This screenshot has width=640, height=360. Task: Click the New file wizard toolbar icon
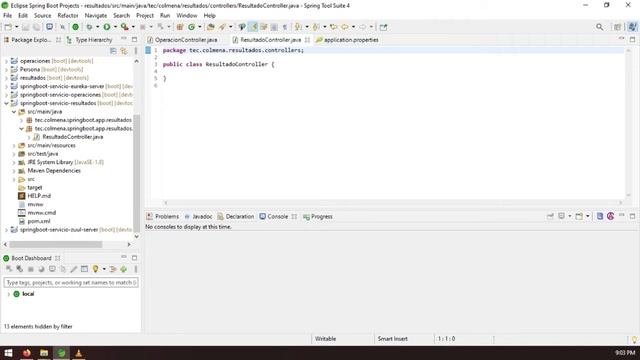coord(8,27)
